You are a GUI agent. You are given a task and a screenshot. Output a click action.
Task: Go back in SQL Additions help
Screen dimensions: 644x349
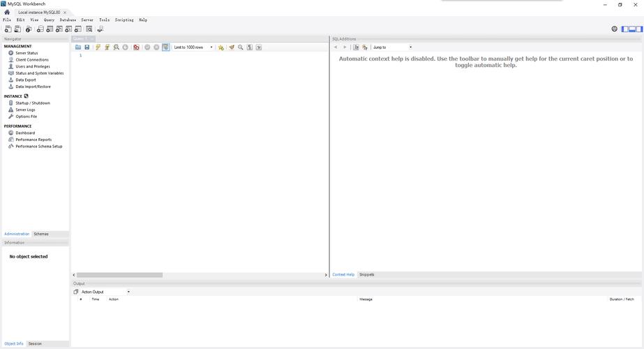coord(336,47)
